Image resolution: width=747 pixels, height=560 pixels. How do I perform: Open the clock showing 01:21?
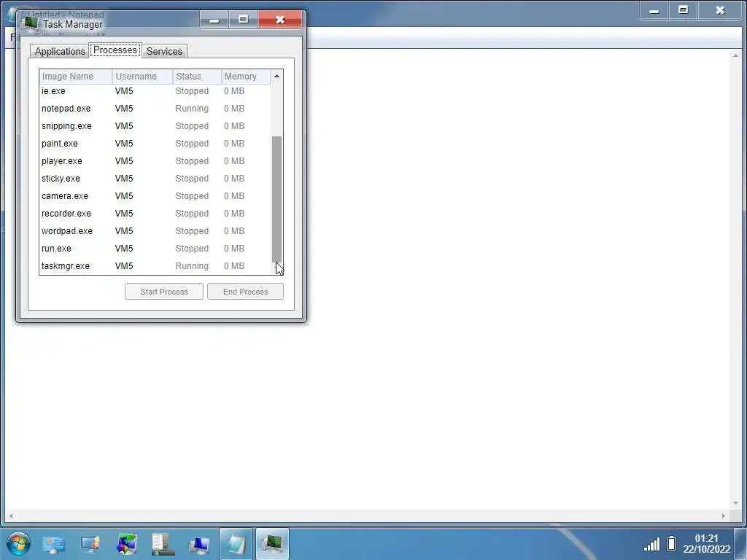[x=706, y=544]
